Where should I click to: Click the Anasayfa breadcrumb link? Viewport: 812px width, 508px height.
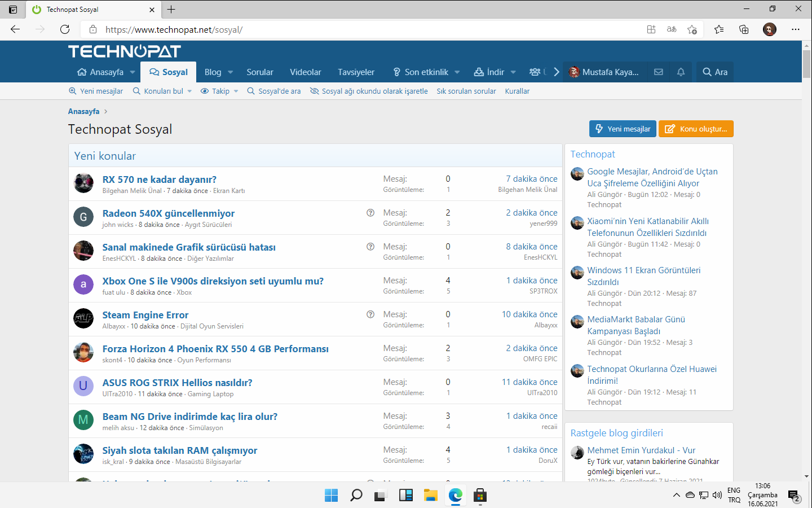pos(83,111)
